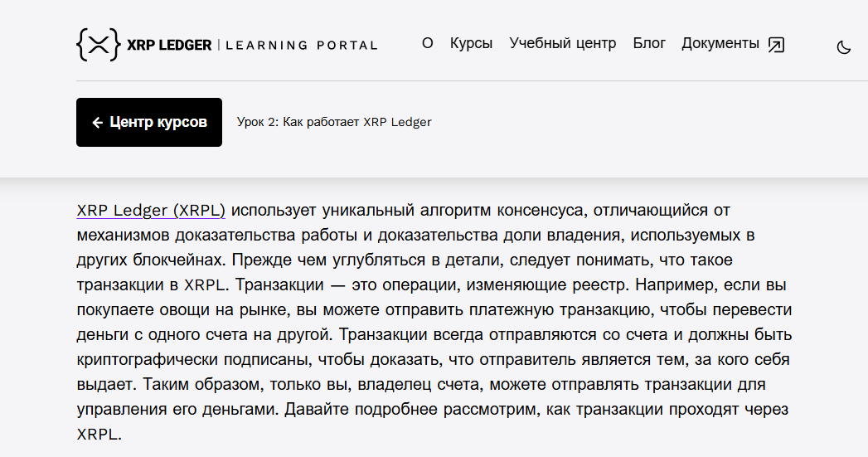The image size is (868, 457).
Task: Go to Учебный центр page
Action: tap(562, 43)
